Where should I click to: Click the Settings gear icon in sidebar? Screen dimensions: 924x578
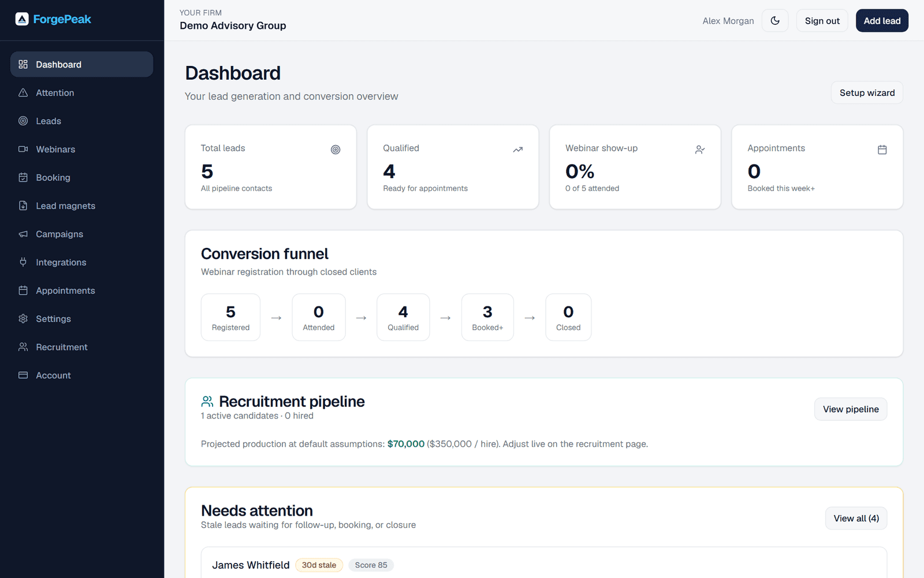(x=23, y=318)
